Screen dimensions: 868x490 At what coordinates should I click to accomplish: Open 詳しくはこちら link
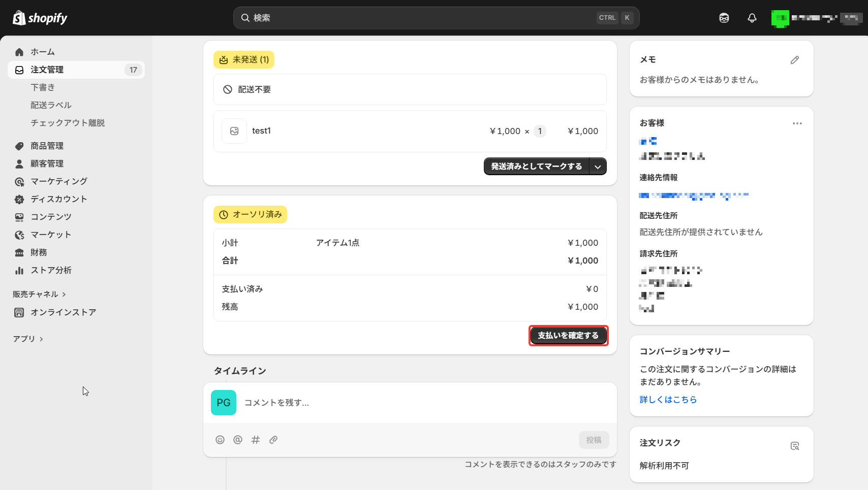[668, 400]
